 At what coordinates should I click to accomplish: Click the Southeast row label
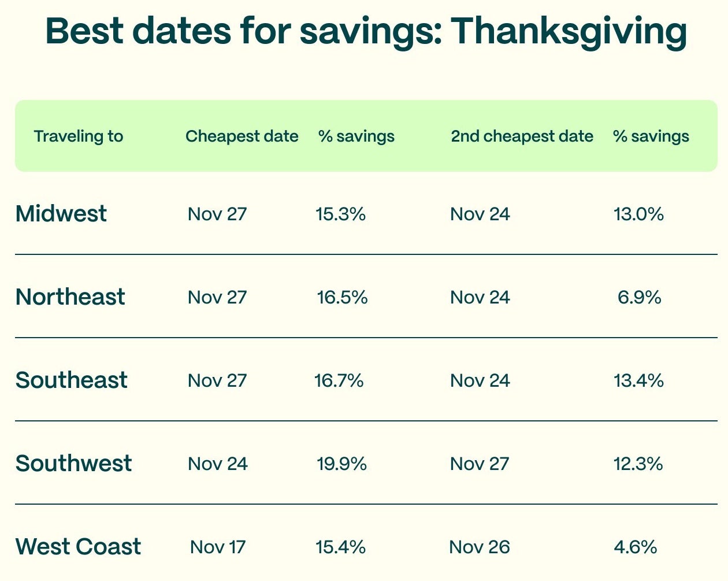click(71, 380)
